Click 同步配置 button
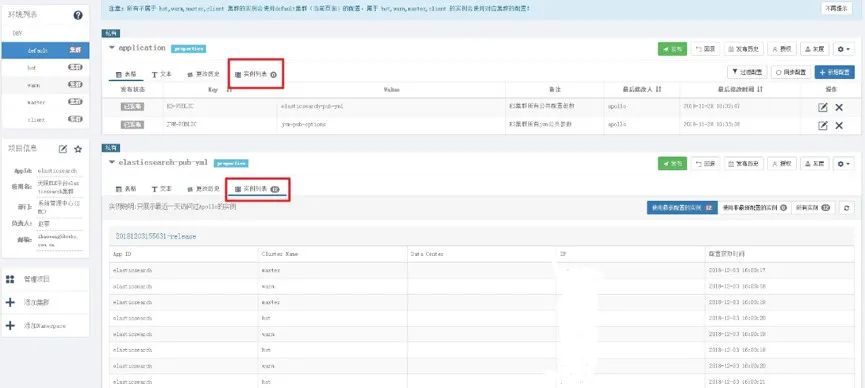The image size is (865, 388). pyautogui.click(x=791, y=72)
